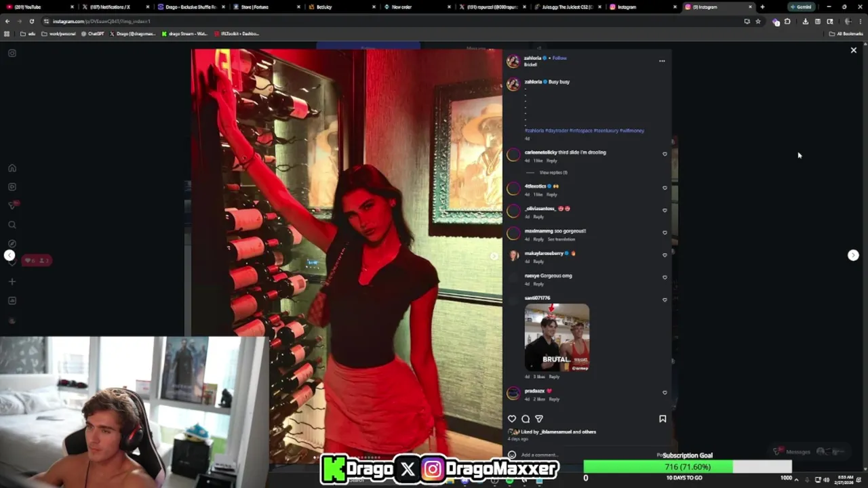This screenshot has width=868, height=488.
Task: Like ruexye's comment
Action: 665,277
